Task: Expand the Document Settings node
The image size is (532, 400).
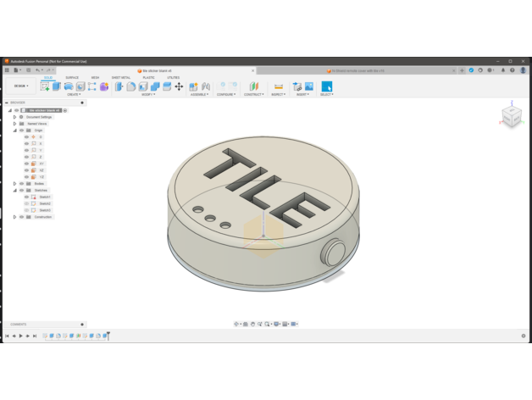Action: 14,117
